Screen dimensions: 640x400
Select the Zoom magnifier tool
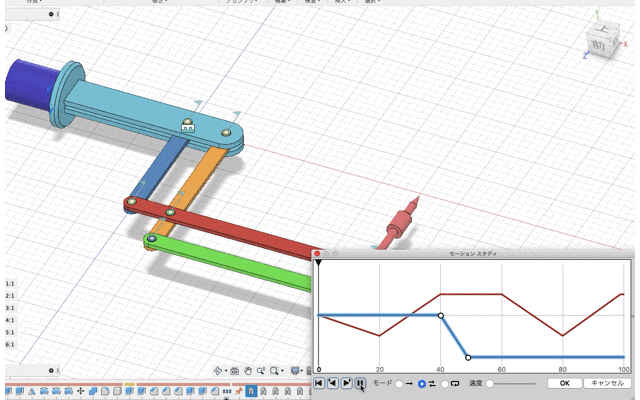click(260, 371)
